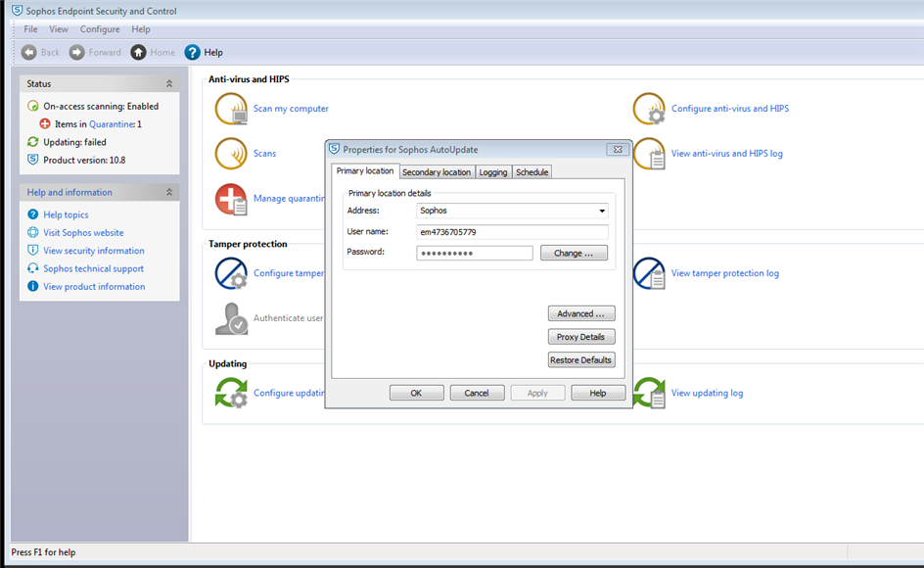Click the Back arrow toolbar icon
The image size is (924, 568).
point(29,53)
